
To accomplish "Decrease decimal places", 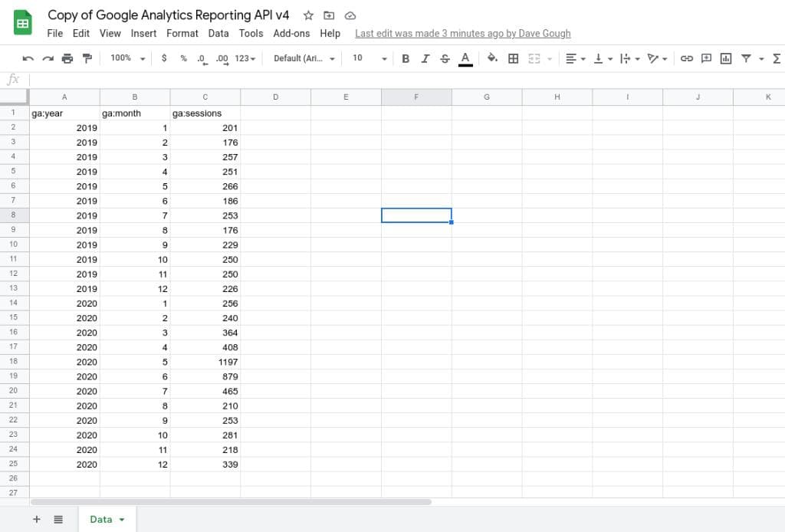I will [202, 58].
